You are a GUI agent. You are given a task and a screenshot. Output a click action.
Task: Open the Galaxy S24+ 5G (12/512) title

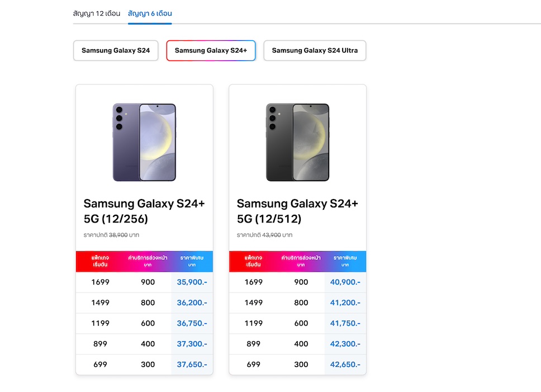tap(297, 211)
